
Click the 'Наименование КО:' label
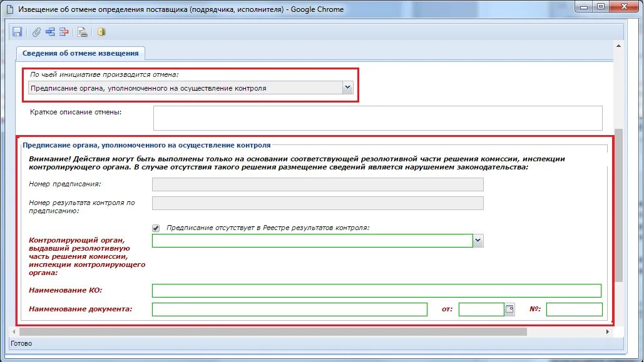click(65, 290)
